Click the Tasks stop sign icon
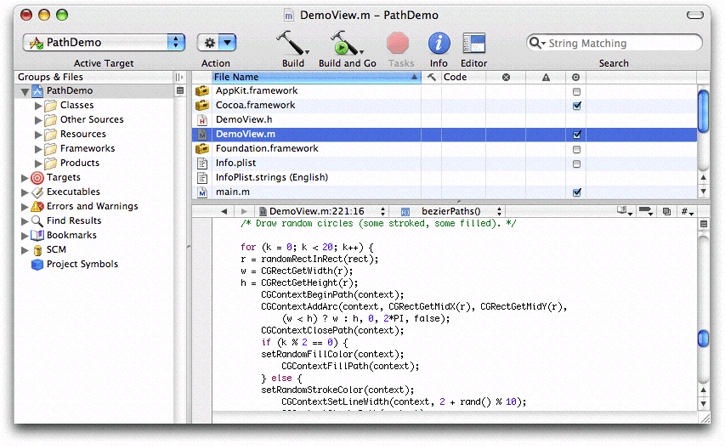The image size is (725, 446). pyautogui.click(x=399, y=43)
